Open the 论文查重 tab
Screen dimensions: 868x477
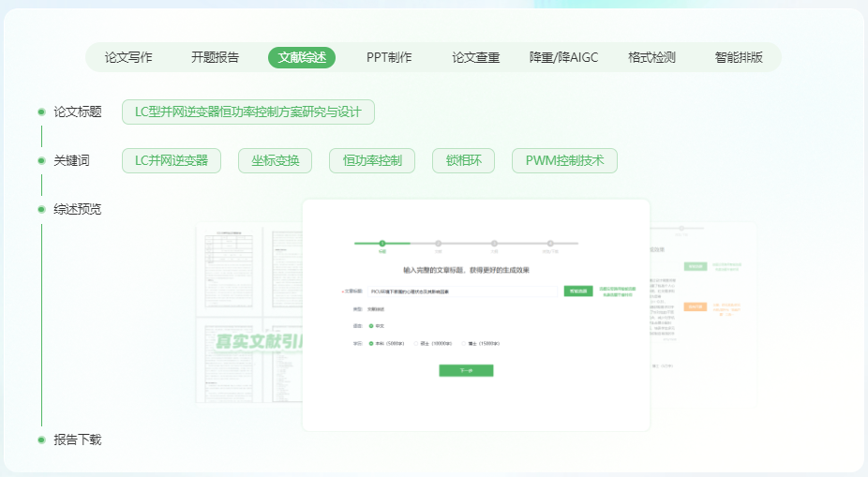pyautogui.click(x=476, y=57)
